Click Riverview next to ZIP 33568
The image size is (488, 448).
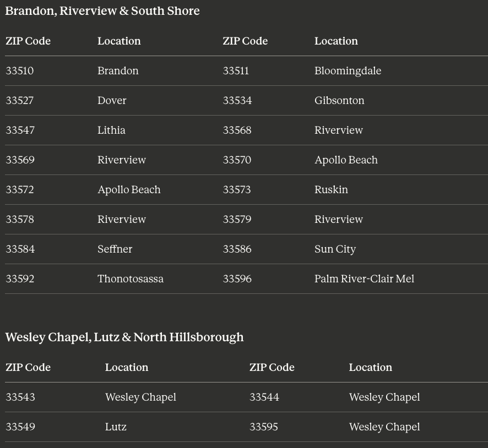[339, 130]
